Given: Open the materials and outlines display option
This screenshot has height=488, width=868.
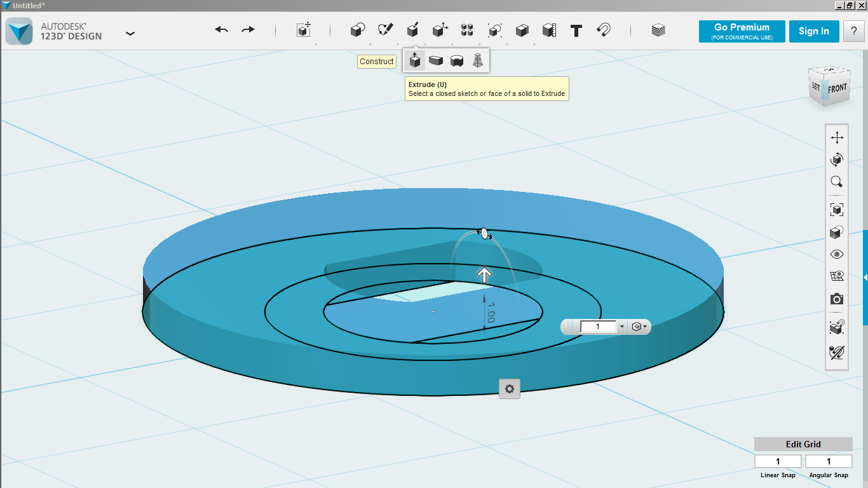Looking at the screenshot, I should pos(837,232).
